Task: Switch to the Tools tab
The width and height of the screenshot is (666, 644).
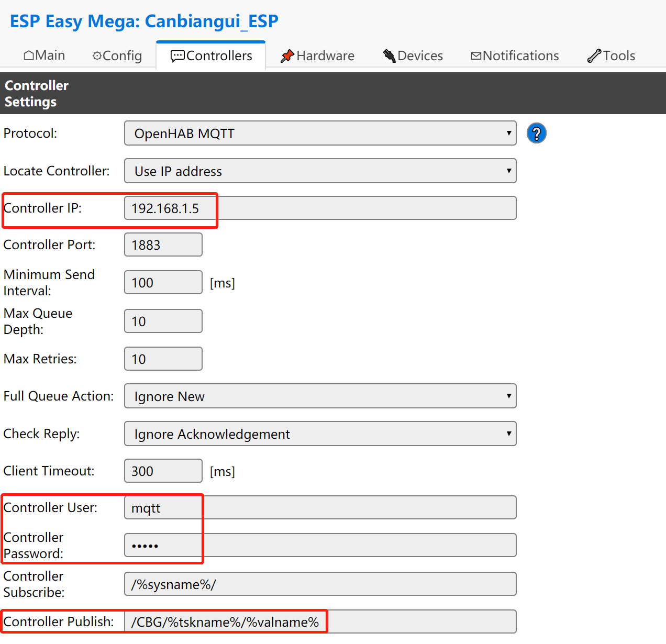Action: coord(611,56)
